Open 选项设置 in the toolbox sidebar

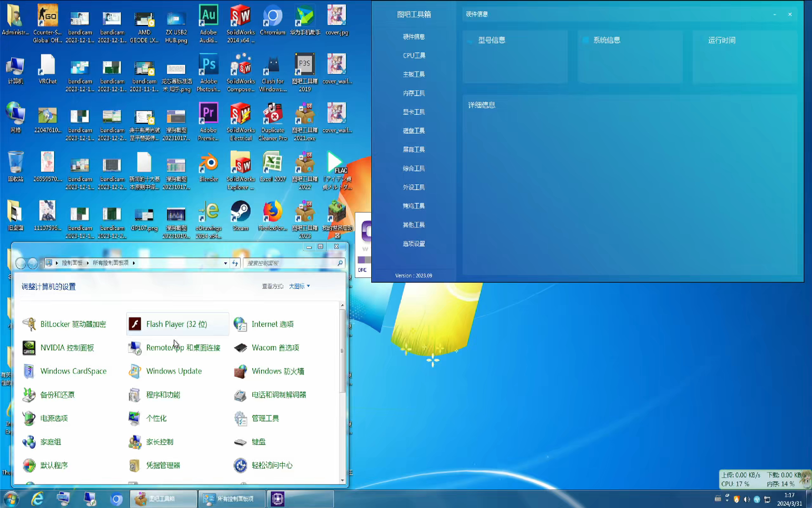point(414,244)
